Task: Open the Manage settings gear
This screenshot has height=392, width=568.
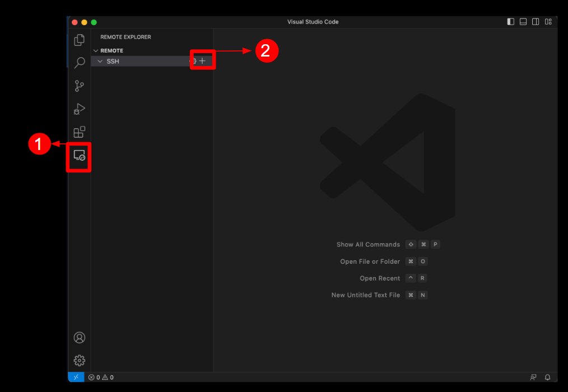Action: (x=80, y=360)
